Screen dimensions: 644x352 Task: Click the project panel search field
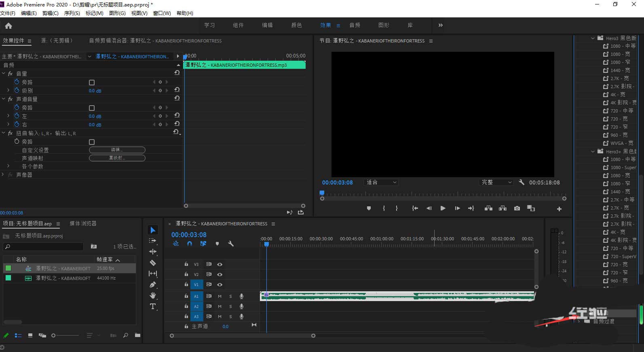[x=44, y=246]
